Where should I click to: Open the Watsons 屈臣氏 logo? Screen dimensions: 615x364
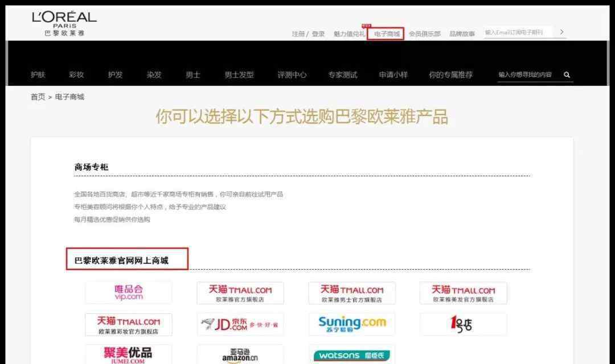(x=352, y=354)
